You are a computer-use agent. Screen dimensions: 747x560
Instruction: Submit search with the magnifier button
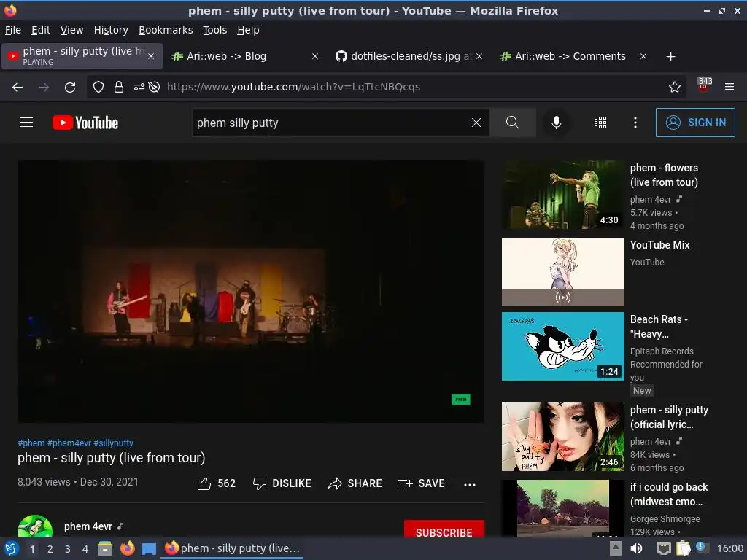(513, 122)
